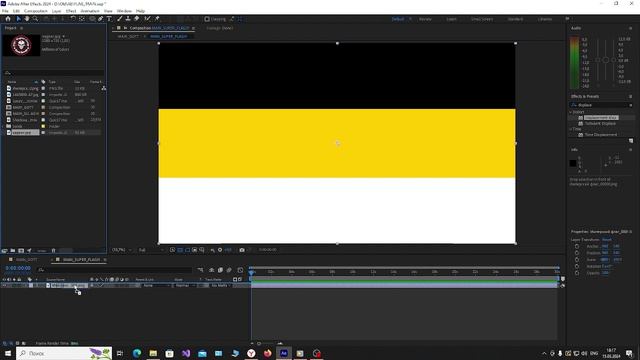Select Turbulent Displace effect in presets list
640x360 pixels.
coord(600,123)
